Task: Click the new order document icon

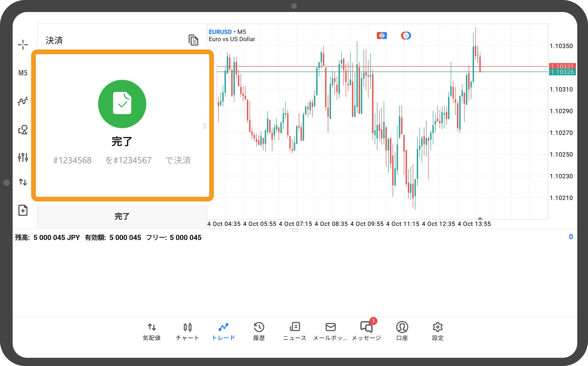Action: tap(23, 210)
